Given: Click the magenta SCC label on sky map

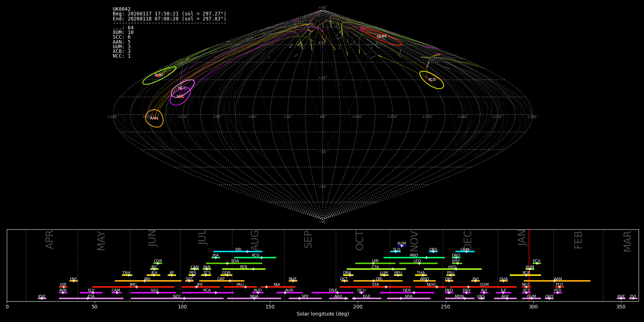Looking at the screenshot, I should coord(180,97).
